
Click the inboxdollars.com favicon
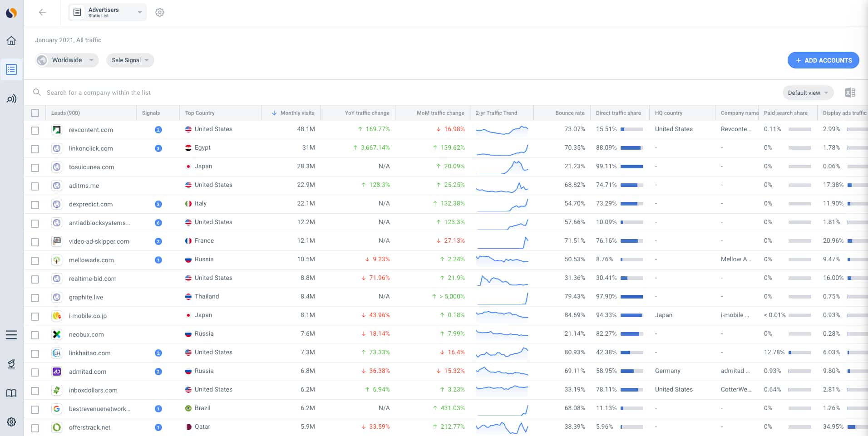57,390
